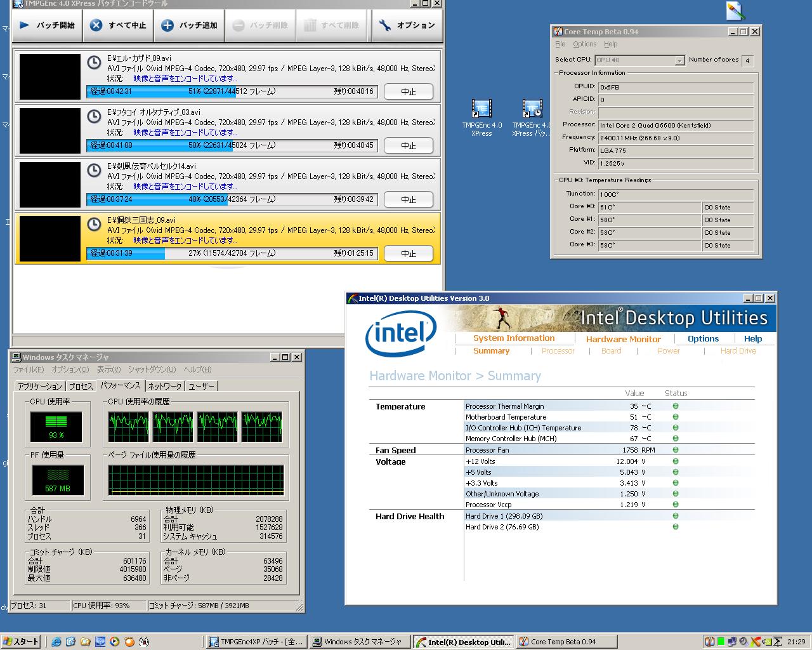
Task: Click clock icon of 剣風伝奇ベルセルク14.avi job
Action: click(94, 170)
